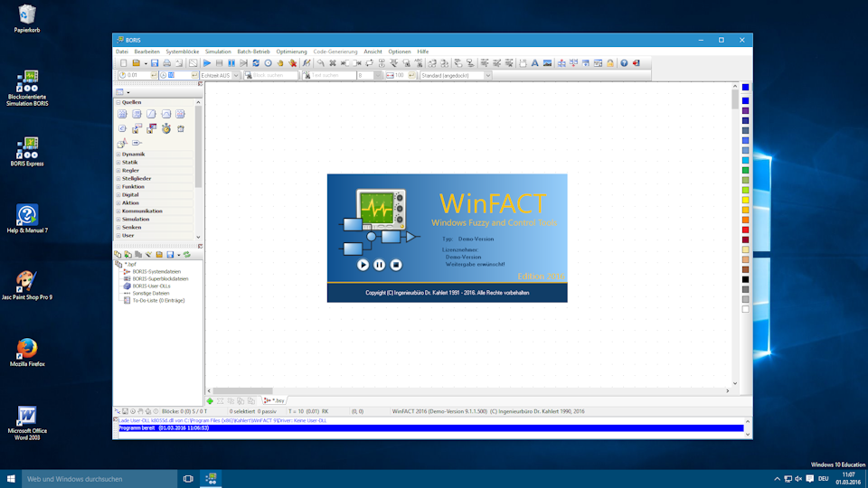Image resolution: width=868 pixels, height=488 pixels.
Task: Click the green refresh icon in project panel
Action: (187, 255)
